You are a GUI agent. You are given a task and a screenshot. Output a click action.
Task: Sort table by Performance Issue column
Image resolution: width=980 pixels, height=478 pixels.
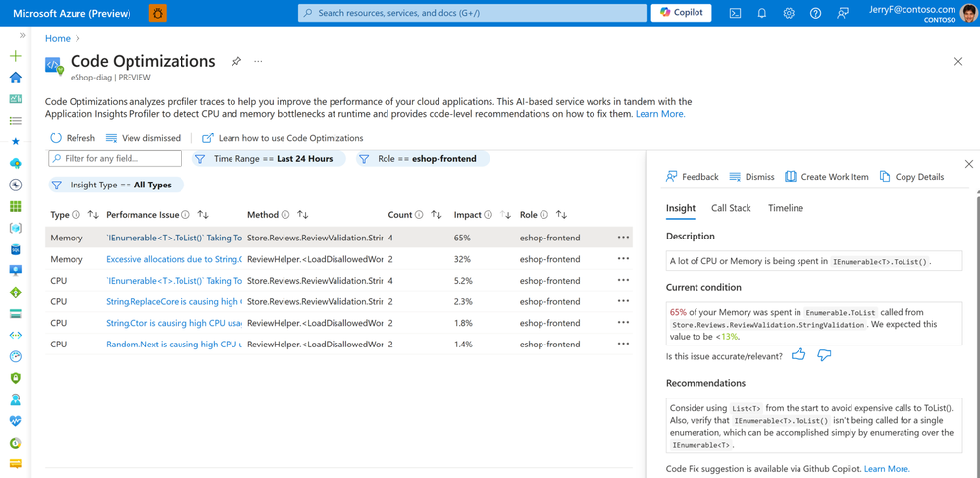tap(203, 215)
